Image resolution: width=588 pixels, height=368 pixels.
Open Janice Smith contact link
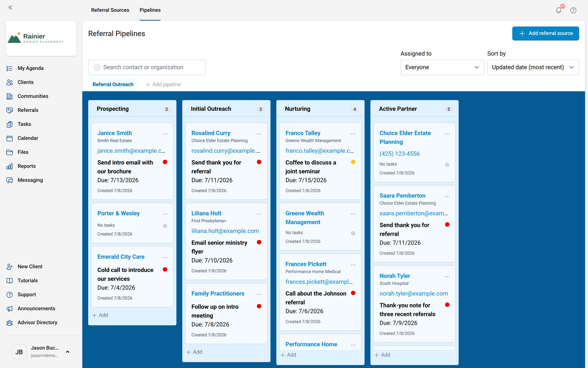(115, 133)
